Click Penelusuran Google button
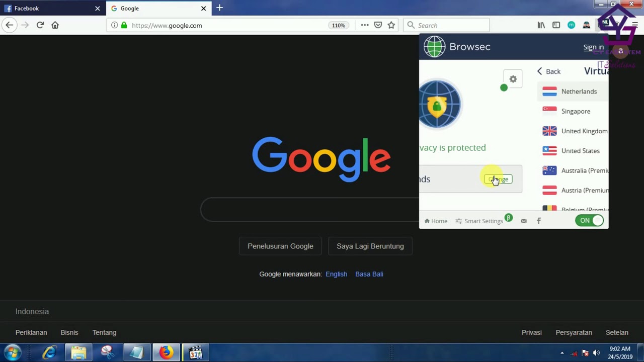The width and height of the screenshot is (644, 362). 280,246
